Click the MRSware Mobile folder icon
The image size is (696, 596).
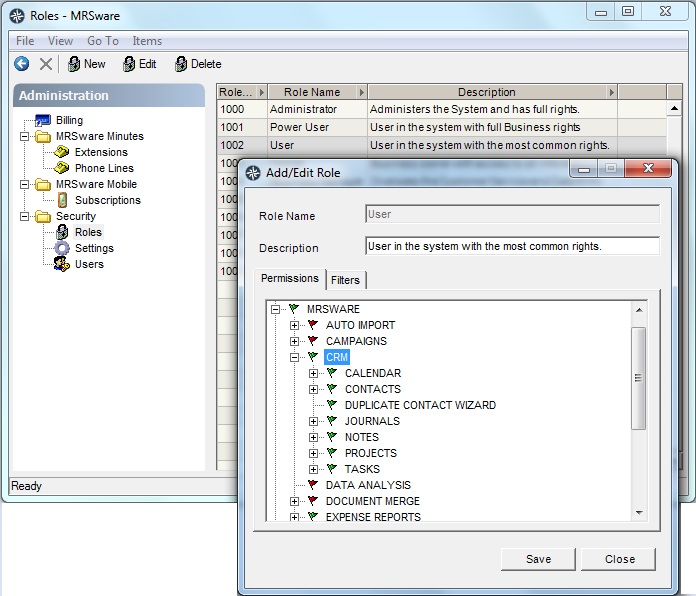click(43, 184)
